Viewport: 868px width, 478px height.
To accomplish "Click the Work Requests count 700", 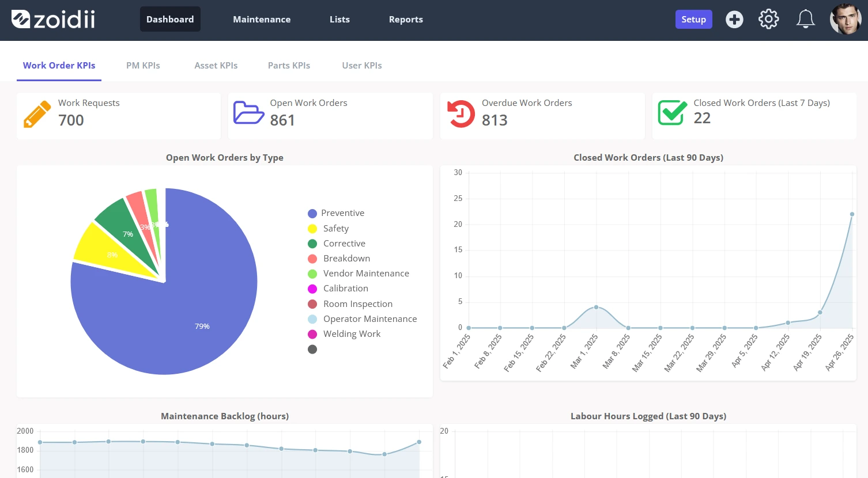I will [71, 120].
